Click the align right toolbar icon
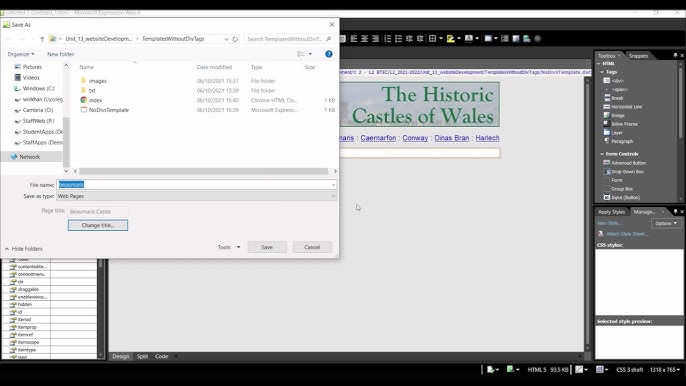 click(x=375, y=39)
